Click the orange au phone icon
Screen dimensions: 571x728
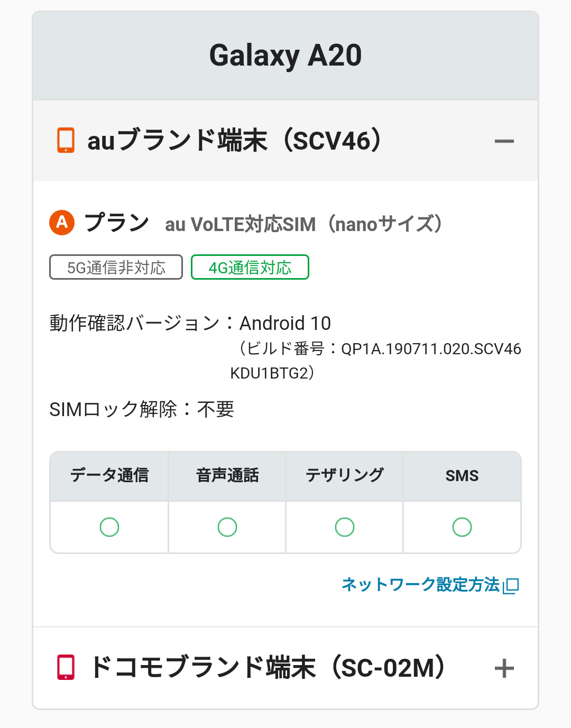(x=66, y=141)
